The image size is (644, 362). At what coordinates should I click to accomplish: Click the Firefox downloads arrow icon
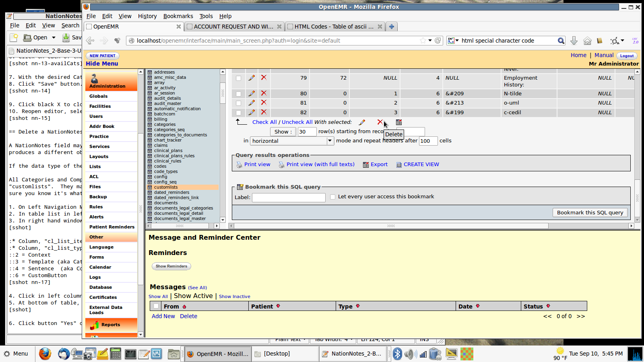pos(574,41)
